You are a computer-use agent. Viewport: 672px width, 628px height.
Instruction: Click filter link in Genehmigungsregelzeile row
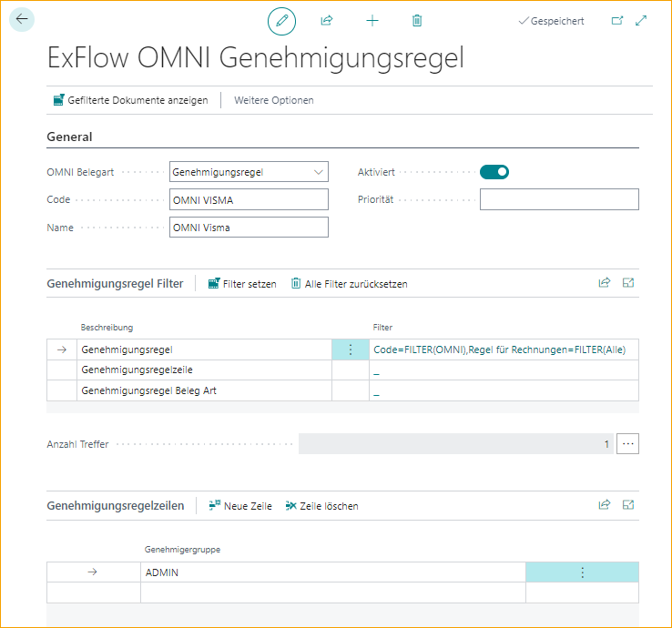(376, 373)
